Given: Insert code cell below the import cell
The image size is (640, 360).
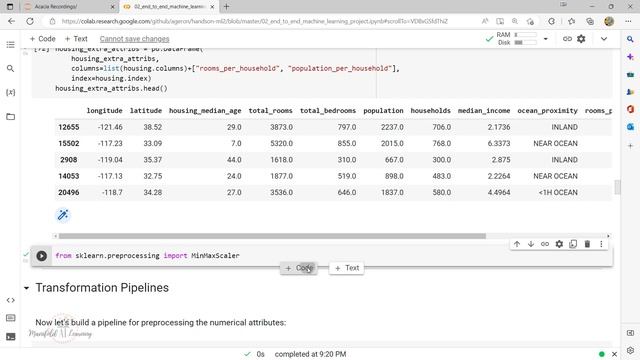Looking at the screenshot, I should pos(299,268).
